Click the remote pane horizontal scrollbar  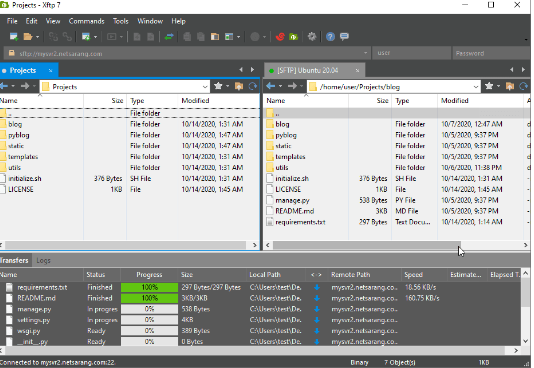tap(367, 245)
